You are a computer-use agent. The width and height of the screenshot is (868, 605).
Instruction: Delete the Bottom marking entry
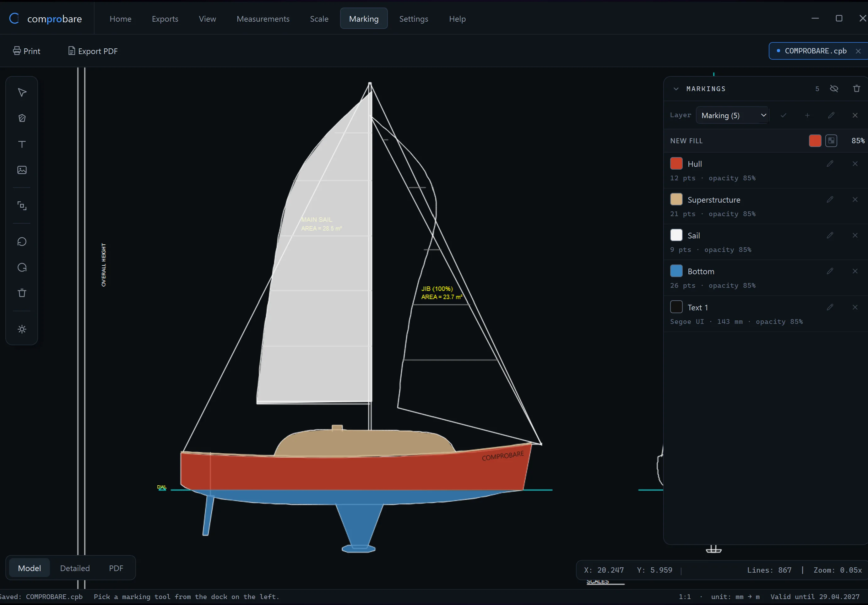click(x=855, y=271)
